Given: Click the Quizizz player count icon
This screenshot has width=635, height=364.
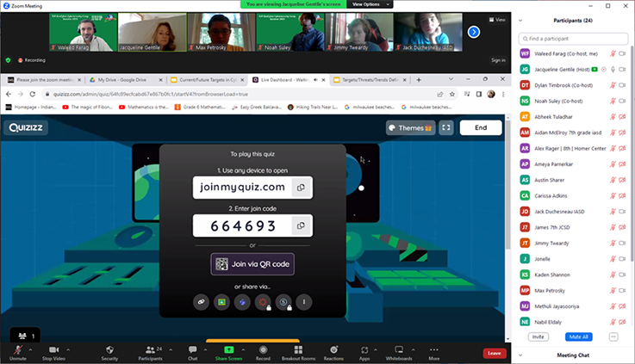Looking at the screenshot, I should click(x=22, y=336).
